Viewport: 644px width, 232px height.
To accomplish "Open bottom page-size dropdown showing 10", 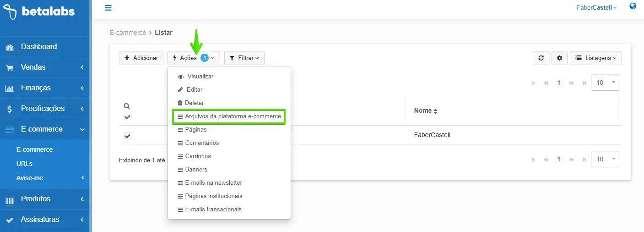I will pos(605,159).
